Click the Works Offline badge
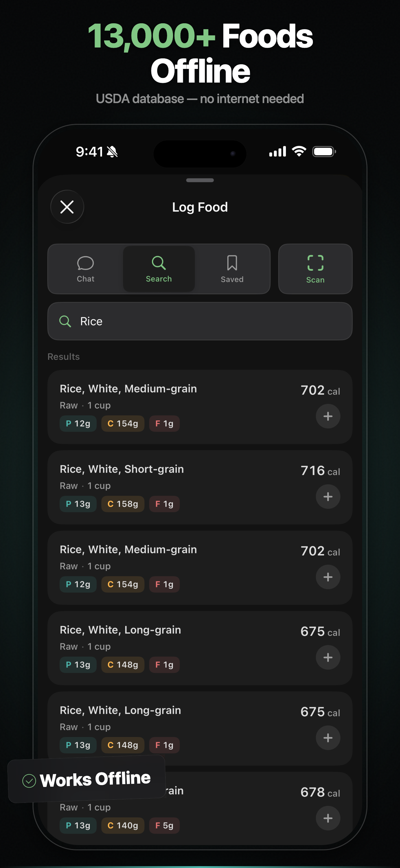Image resolution: width=400 pixels, height=868 pixels. (87, 780)
